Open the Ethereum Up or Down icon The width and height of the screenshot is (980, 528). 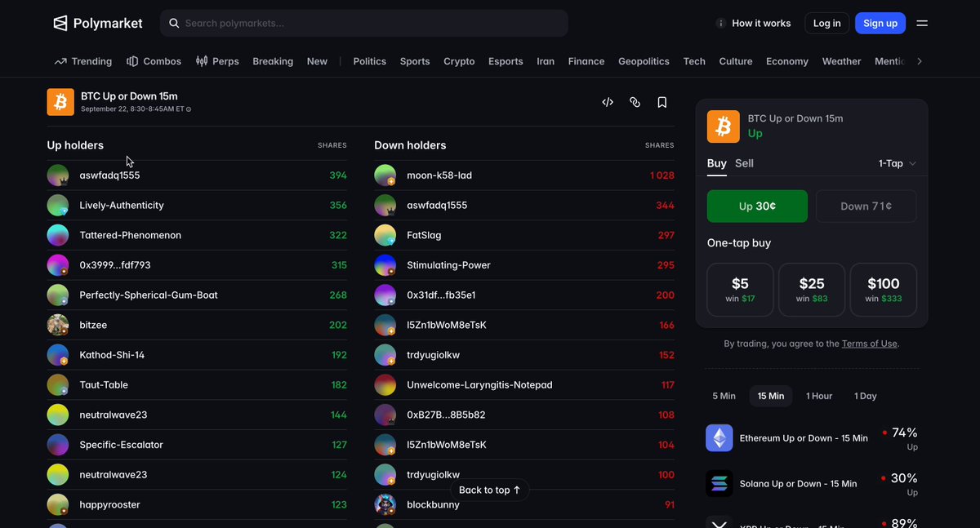[x=719, y=438]
